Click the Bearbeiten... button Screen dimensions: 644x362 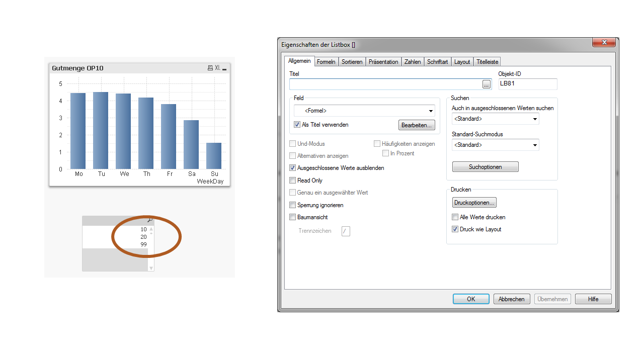tap(417, 125)
